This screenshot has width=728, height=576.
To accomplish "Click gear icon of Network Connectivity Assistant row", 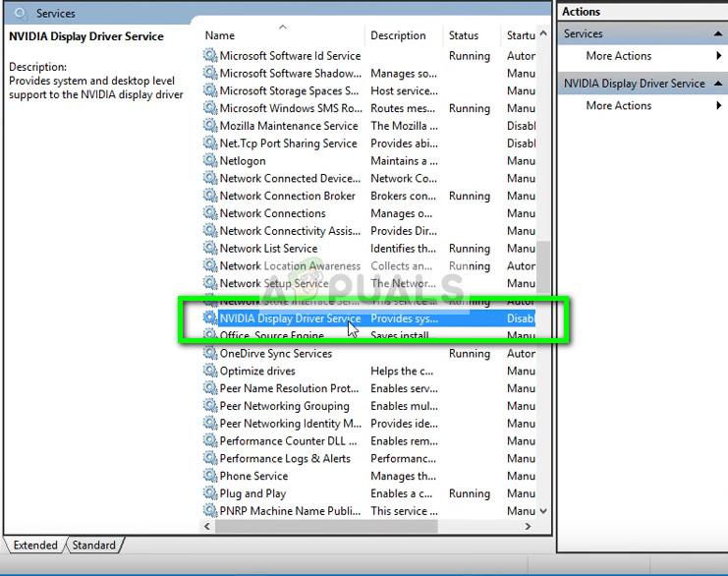I will (x=210, y=230).
